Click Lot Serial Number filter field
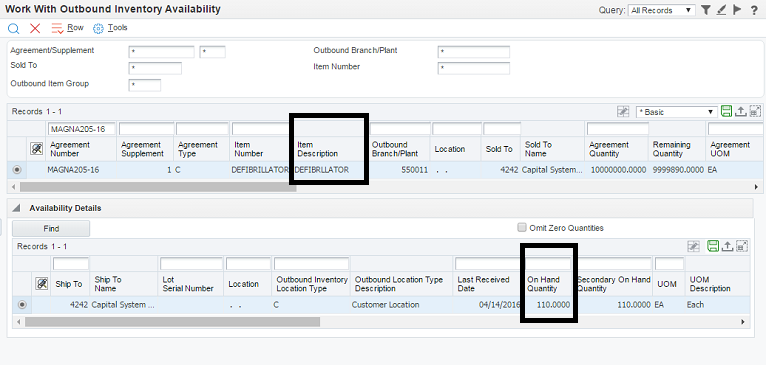 (191, 264)
